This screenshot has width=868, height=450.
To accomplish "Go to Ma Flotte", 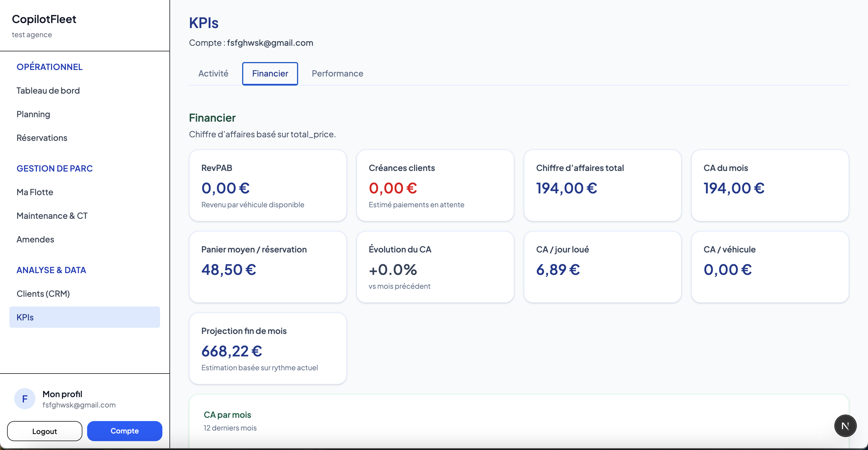I will pyautogui.click(x=35, y=192).
